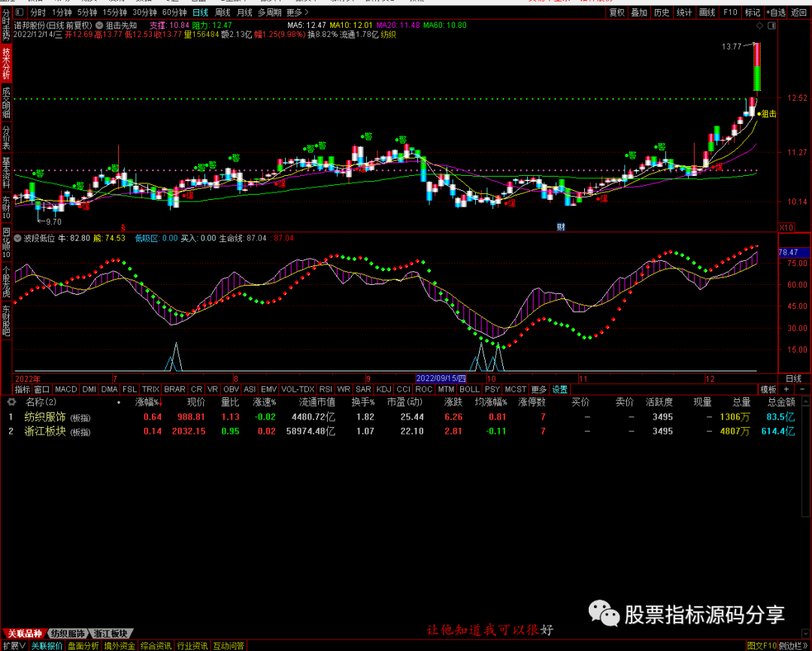Select the 日线 daily period
The width and height of the screenshot is (812, 651).
pos(201,12)
